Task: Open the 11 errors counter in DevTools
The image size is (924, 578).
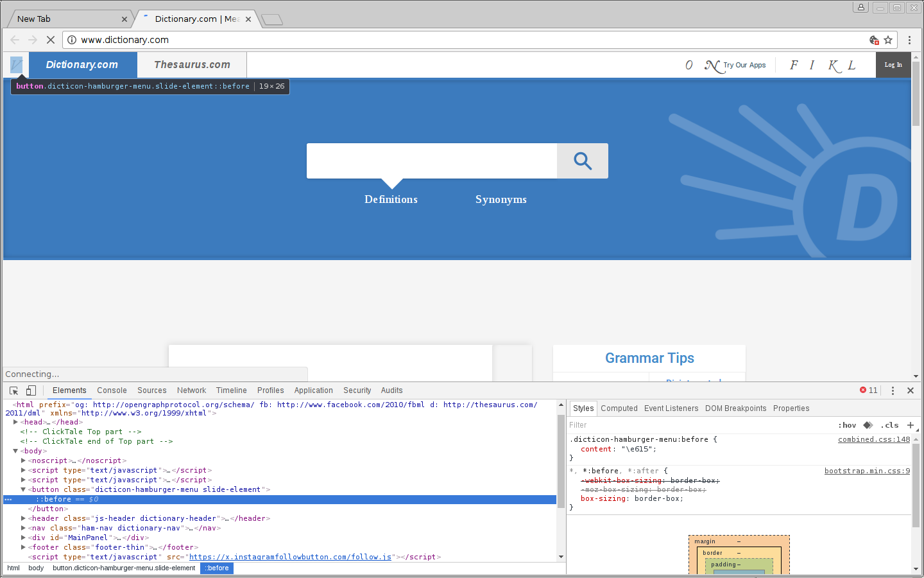Action: 869,390
